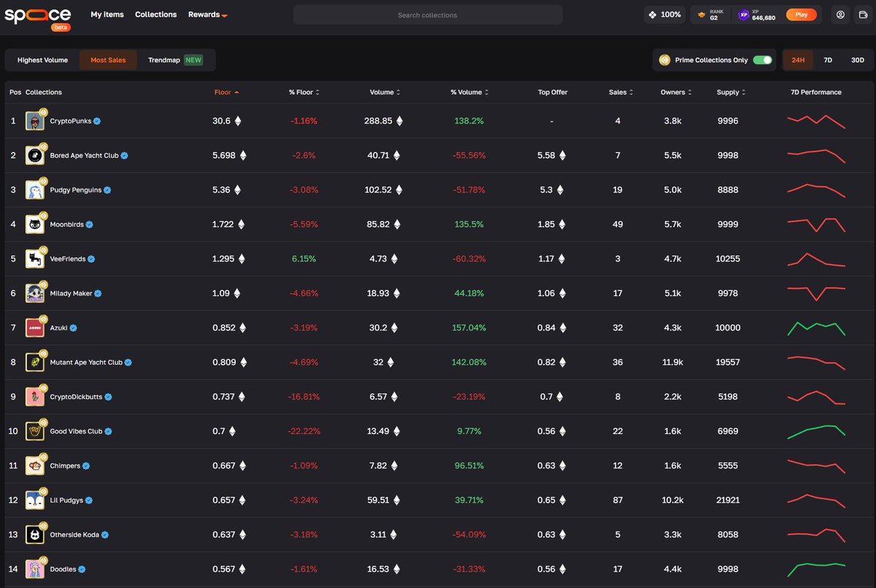
Task: Click the Moonbirds verified checkmark badge
Action: [89, 225]
